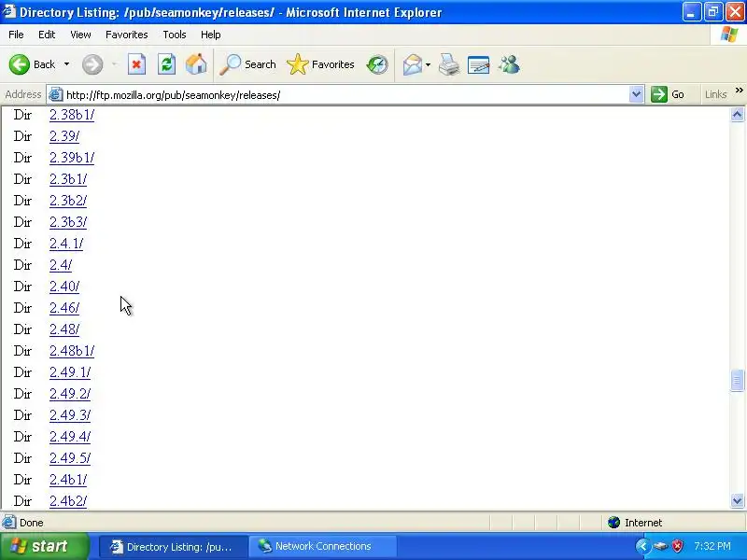
Task: Expand the address bar dropdown
Action: (636, 94)
